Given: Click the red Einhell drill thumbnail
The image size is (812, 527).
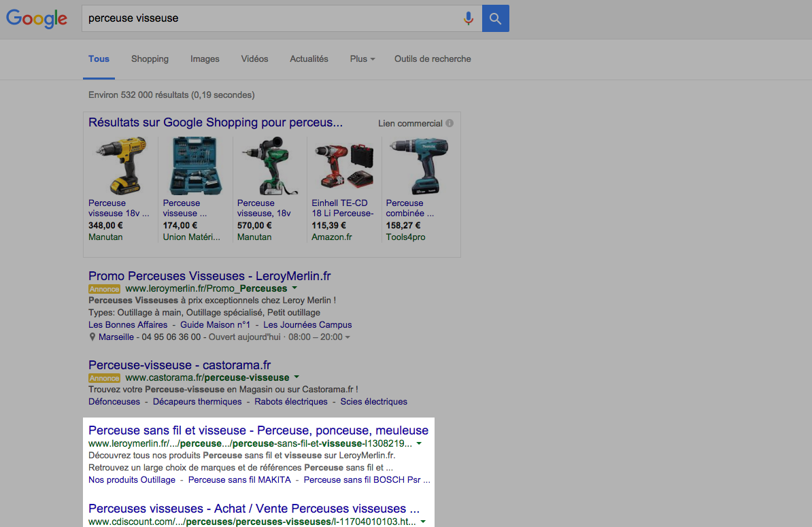Looking at the screenshot, I should point(344,166).
